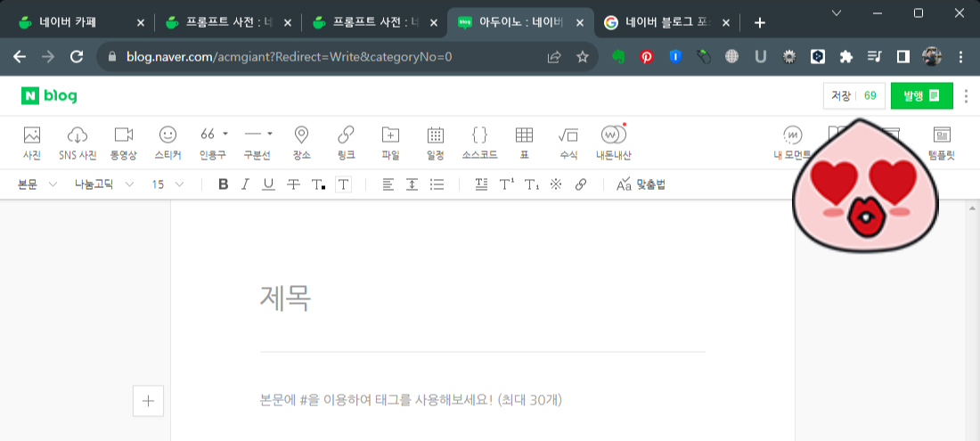Screen dimensions: 980x441
Task: Run the 맞춤법 spell check
Action: pos(641,184)
